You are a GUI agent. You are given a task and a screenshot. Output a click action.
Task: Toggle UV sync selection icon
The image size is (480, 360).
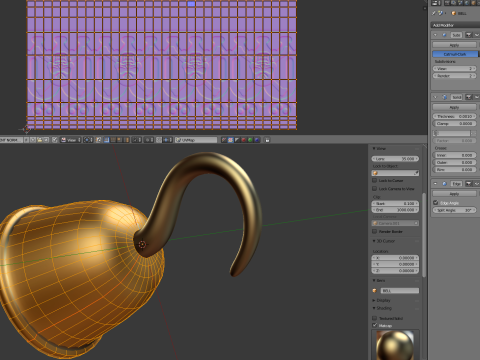pos(98,140)
